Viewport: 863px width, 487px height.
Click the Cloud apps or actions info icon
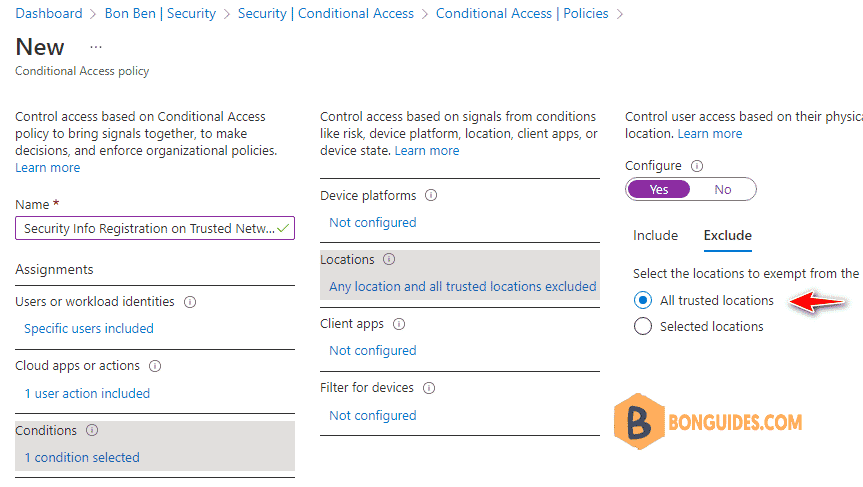(x=155, y=366)
